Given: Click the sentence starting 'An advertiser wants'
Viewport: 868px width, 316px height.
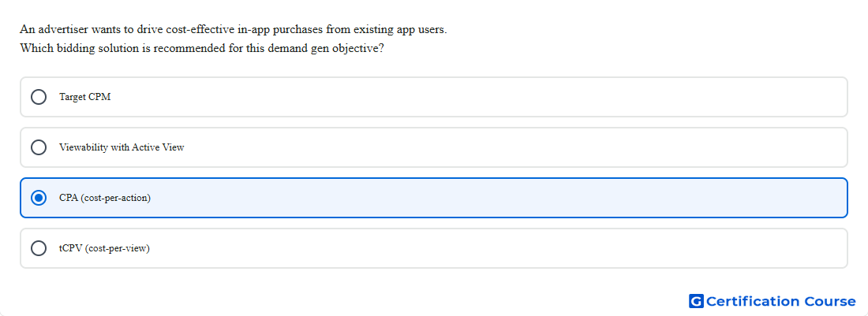Looking at the screenshot, I should tap(233, 29).
